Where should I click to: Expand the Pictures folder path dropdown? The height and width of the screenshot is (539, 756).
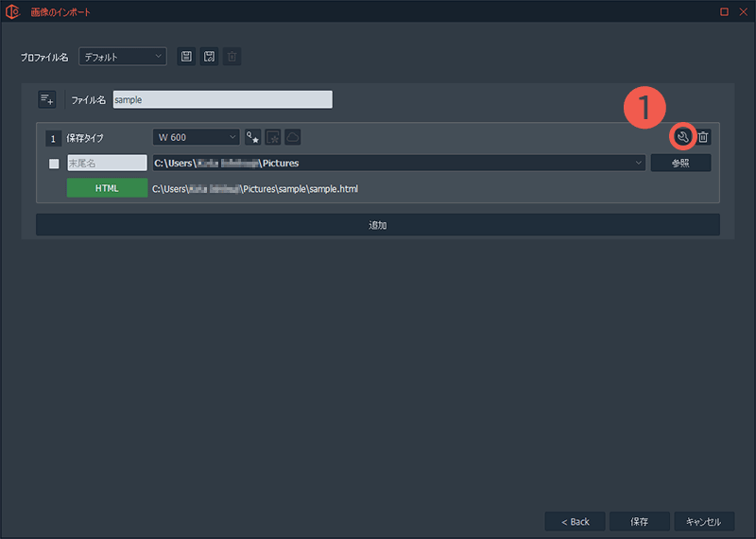coord(639,163)
